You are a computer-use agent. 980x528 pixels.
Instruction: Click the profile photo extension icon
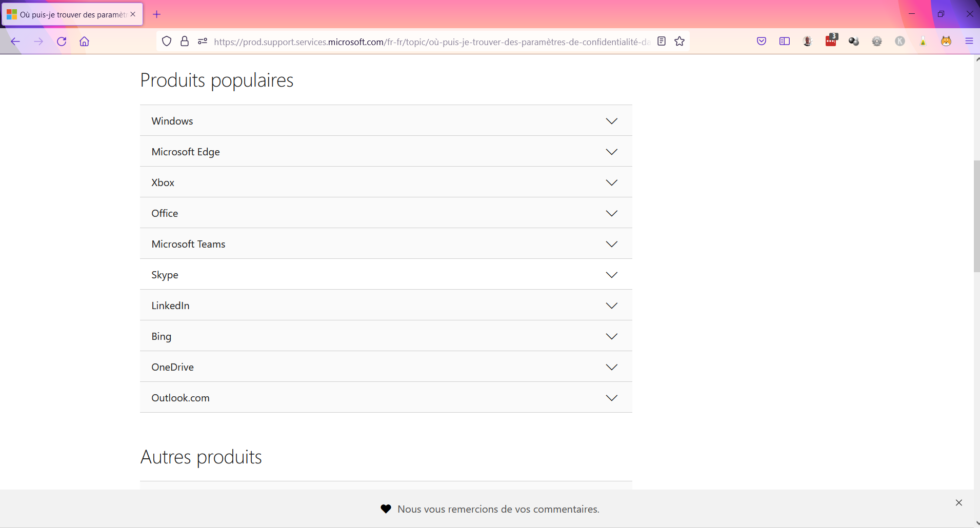(808, 42)
